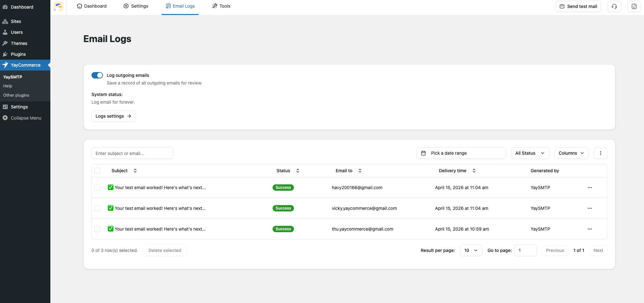Open the Columns dropdown
The image size is (644, 303).
[571, 153]
